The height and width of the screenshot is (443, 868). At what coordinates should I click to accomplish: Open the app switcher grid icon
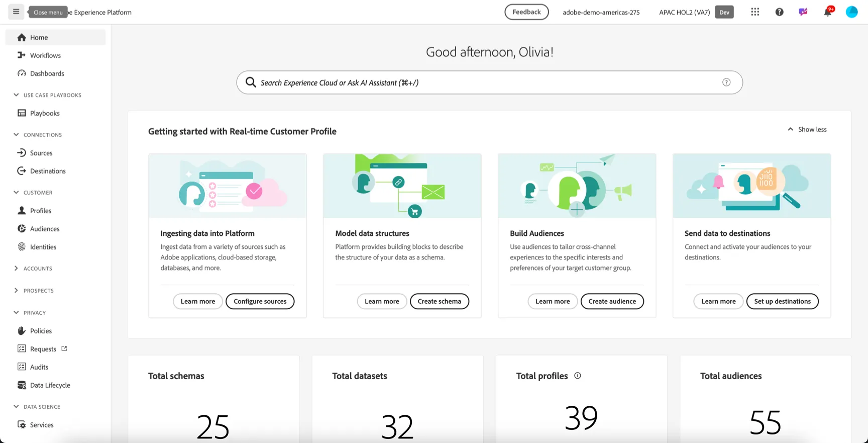[x=755, y=12]
